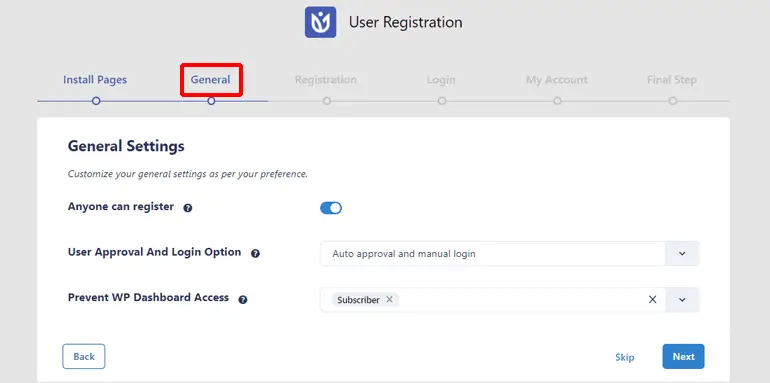Screen dimensions: 770x383
Task: Expand the User Approval And Login Option dropdown
Action: (682, 253)
